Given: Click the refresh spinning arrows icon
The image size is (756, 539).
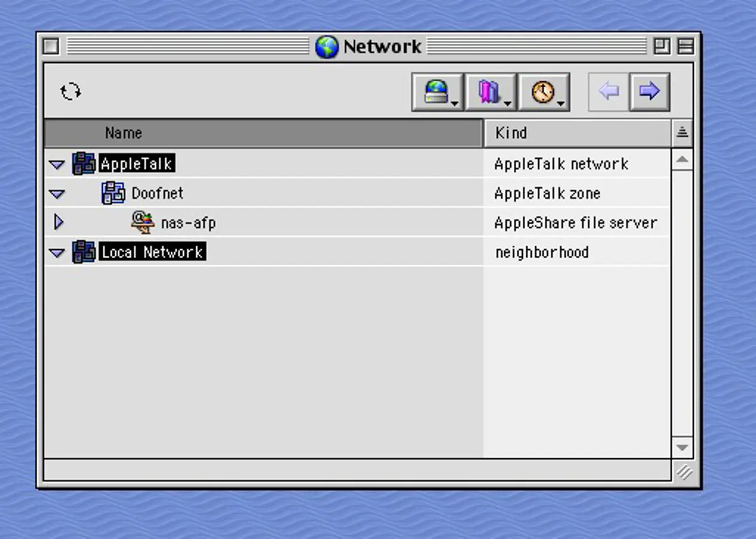Looking at the screenshot, I should point(71,91).
